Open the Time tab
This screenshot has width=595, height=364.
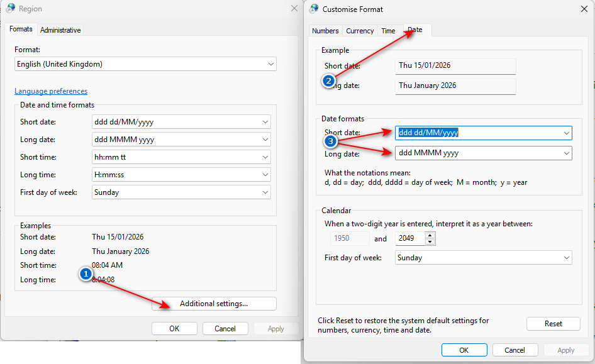[x=388, y=31]
